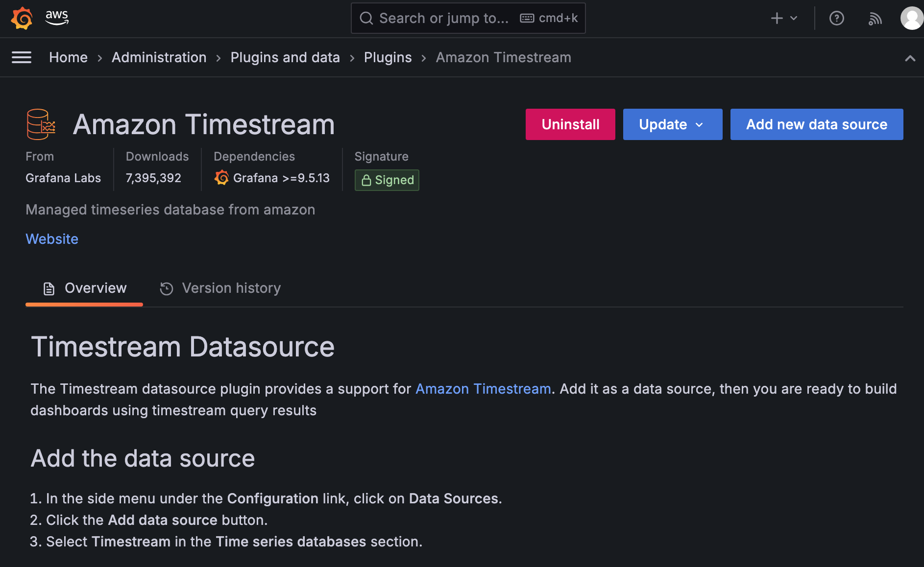924x567 pixels.
Task: Select the Overview tab
Action: [84, 288]
